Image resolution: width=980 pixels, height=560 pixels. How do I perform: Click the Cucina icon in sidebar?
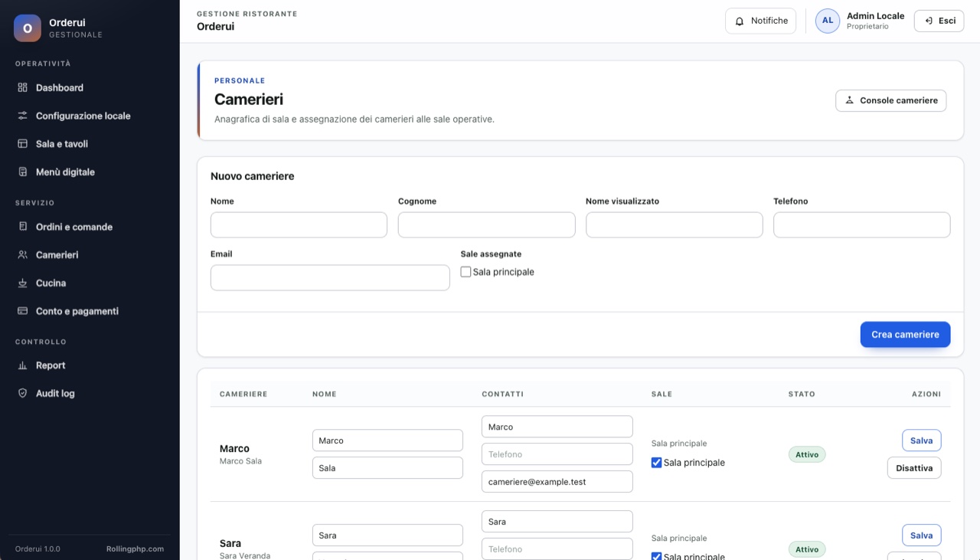pos(23,283)
